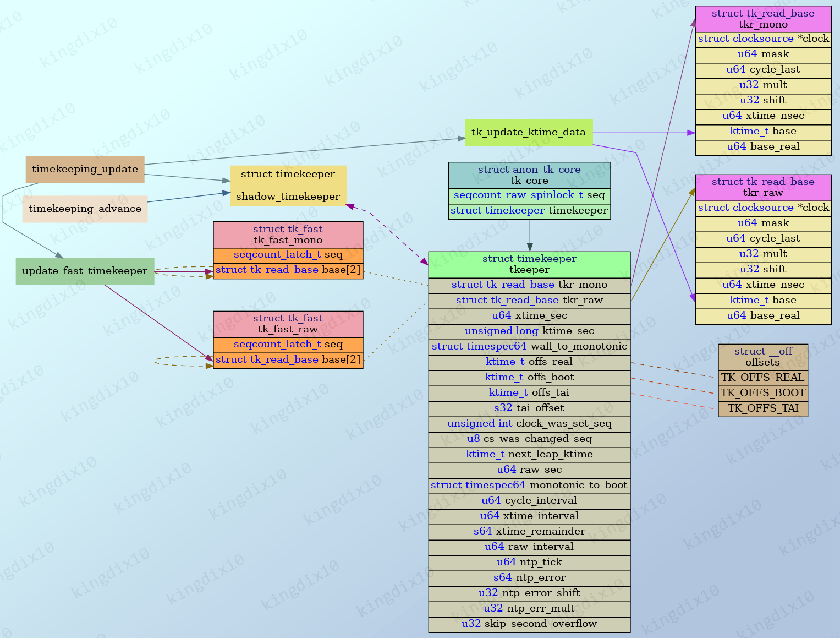Select u64 base_real in tkr_mono box
840x638 pixels.
point(763,148)
